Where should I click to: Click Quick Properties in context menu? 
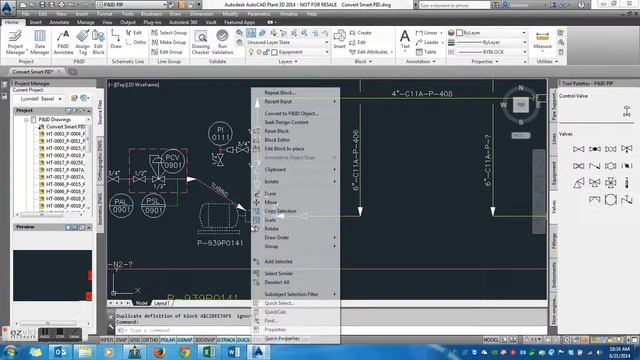(282, 338)
